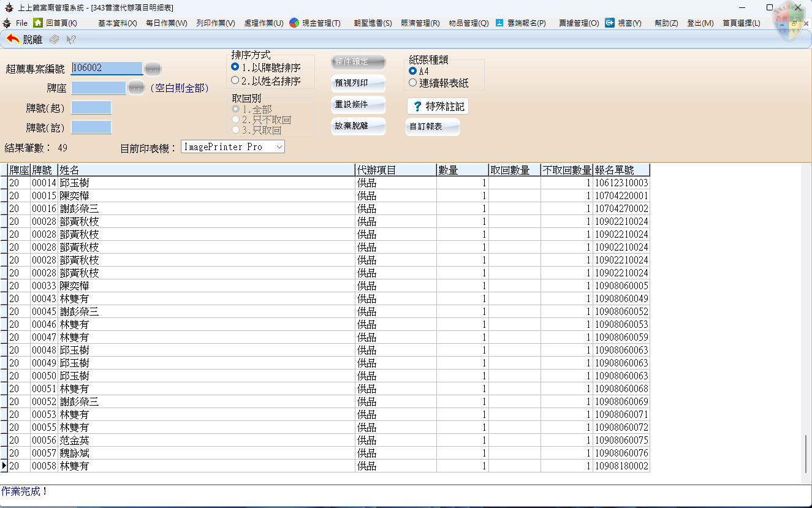Viewport: 812px width, 508px height.
Task: Open lookup button next to 超薦專案編號
Action: coord(153,68)
